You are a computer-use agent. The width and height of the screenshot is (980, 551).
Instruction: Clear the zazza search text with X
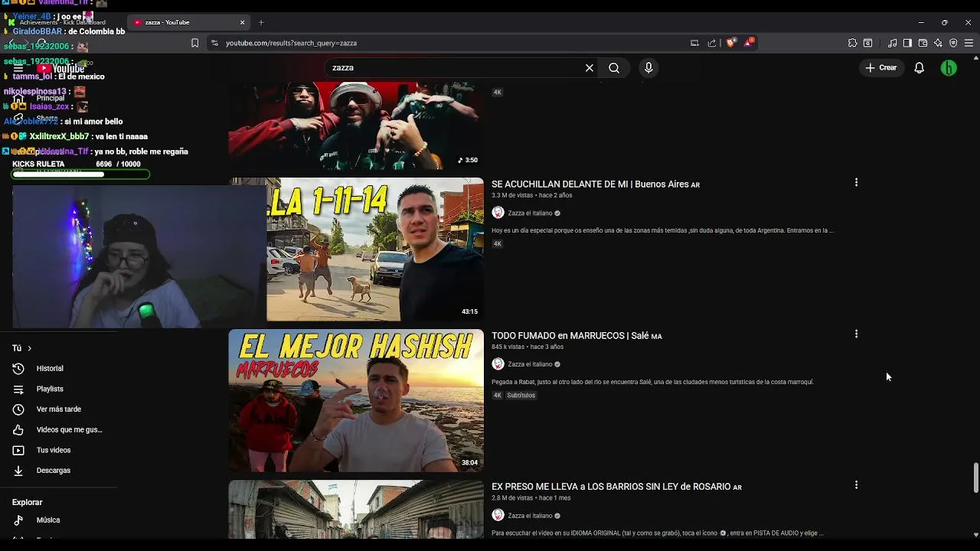point(590,68)
